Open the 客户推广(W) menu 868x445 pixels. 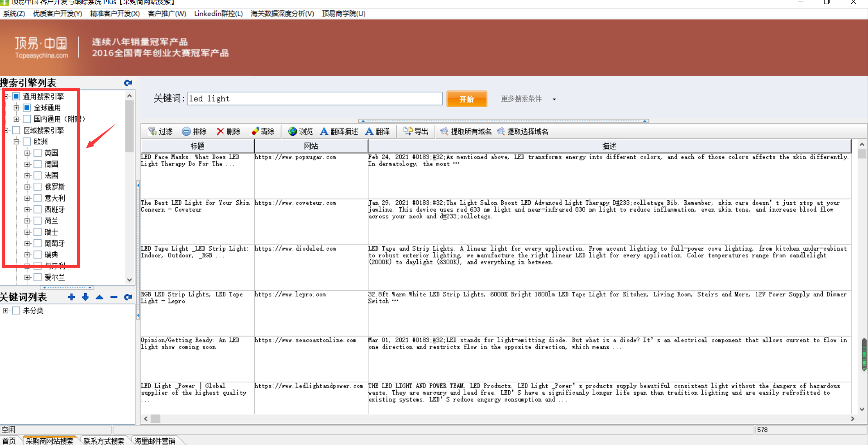167,14
